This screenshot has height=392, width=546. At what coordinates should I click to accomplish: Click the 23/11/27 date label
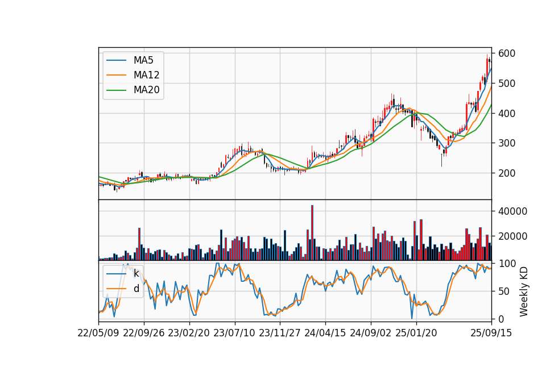pyautogui.click(x=280, y=333)
